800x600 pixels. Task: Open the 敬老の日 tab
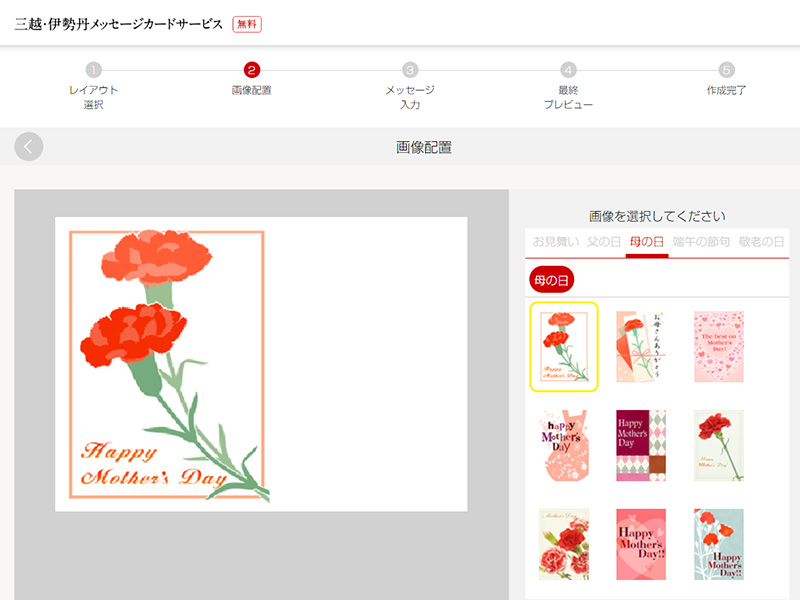[x=761, y=242]
